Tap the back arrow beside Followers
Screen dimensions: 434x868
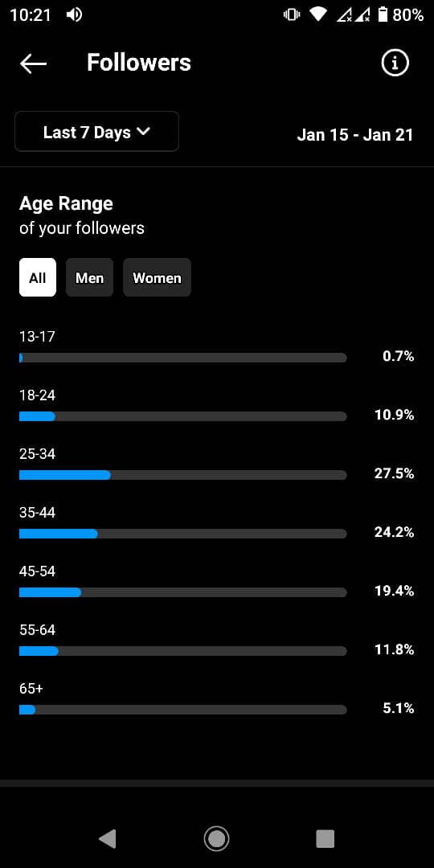(x=33, y=63)
